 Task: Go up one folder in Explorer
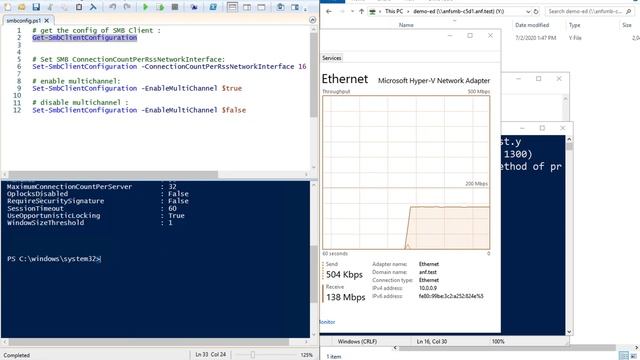coord(361,11)
